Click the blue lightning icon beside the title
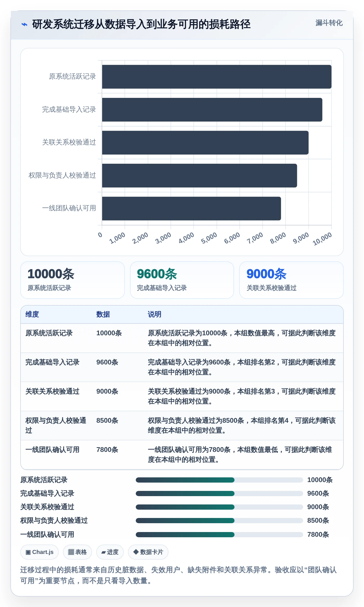Screen dimensions: 364x607 click(x=24, y=24)
